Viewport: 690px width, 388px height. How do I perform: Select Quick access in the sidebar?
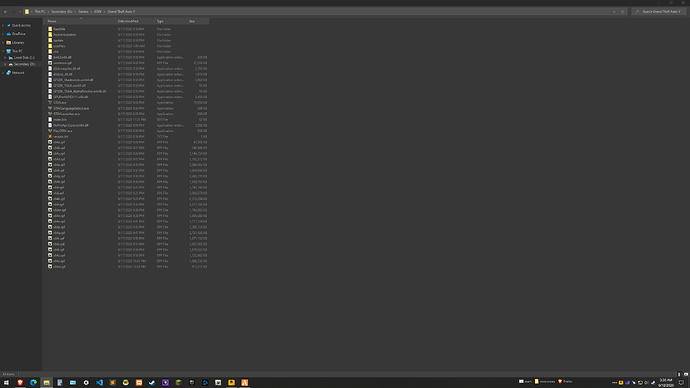pyautogui.click(x=21, y=26)
